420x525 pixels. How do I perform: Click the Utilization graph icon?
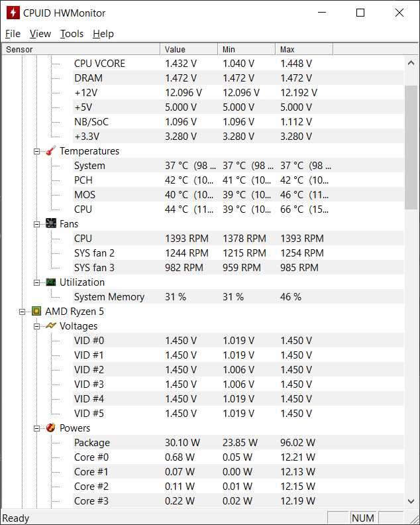[x=51, y=282]
